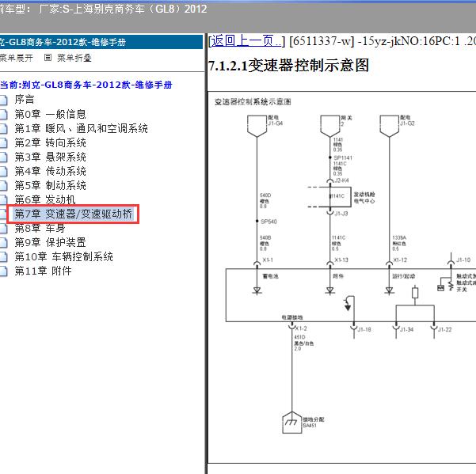Image resolution: width=476 pixels, height=474 pixels.
Task: Click 菜单展开 to expand the menu
Action: (x=16, y=58)
